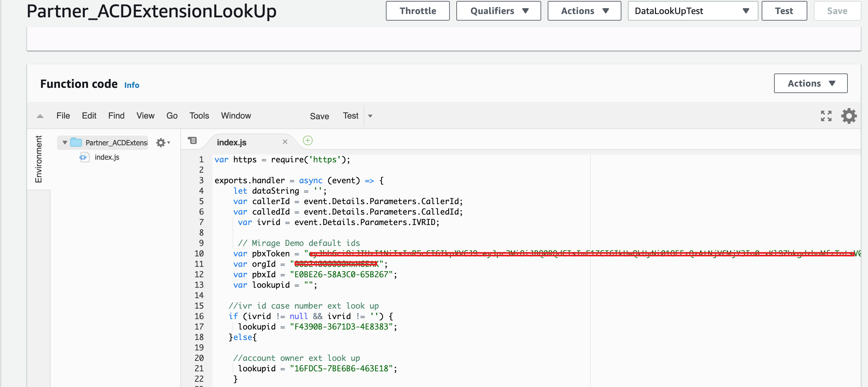The image size is (868, 387).
Task: Click line number 10 in gutter
Action: [x=199, y=253]
